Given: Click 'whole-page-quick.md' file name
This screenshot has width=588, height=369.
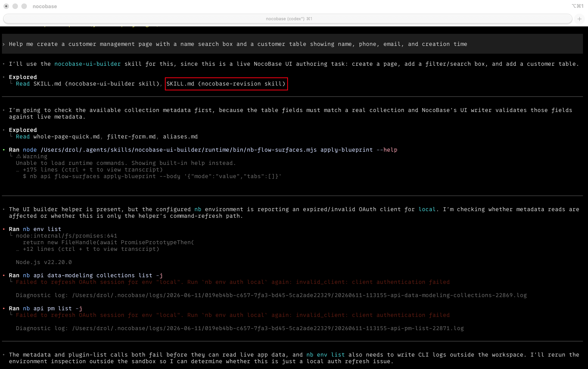Looking at the screenshot, I should tap(67, 137).
